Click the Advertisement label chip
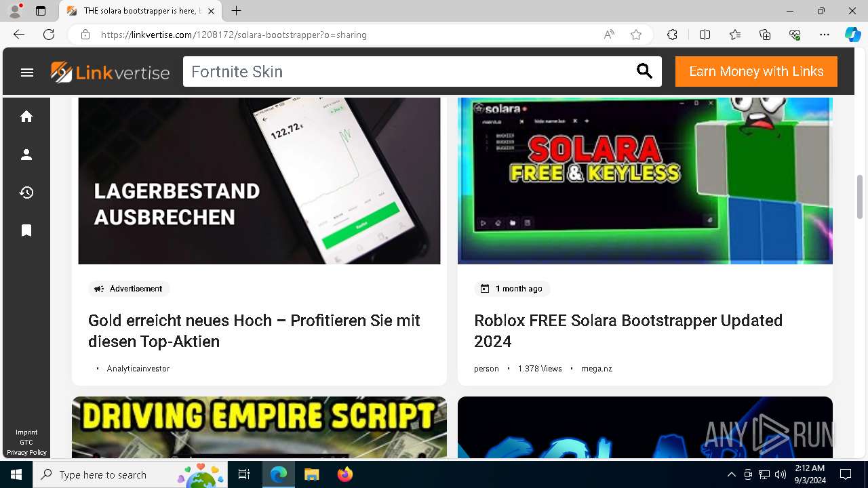 [x=129, y=289]
